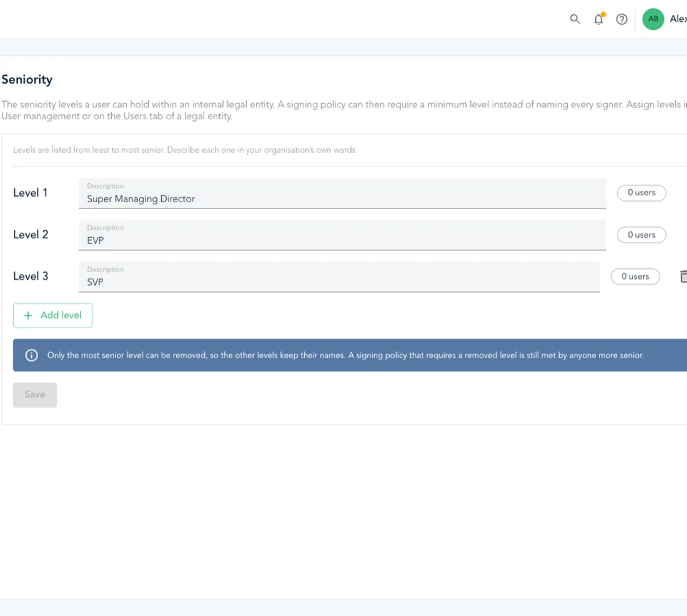The image size is (687, 616).
Task: Click the Seniority heading
Action: point(27,80)
